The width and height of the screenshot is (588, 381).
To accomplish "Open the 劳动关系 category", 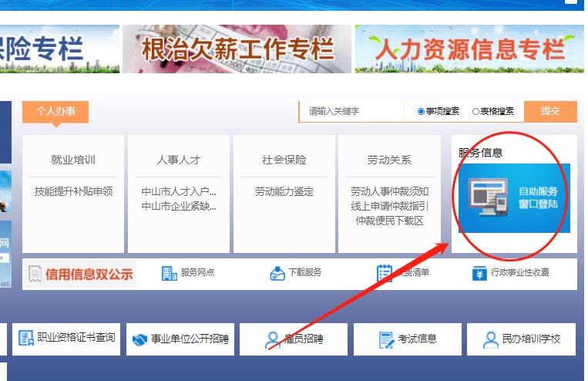I will point(389,160).
